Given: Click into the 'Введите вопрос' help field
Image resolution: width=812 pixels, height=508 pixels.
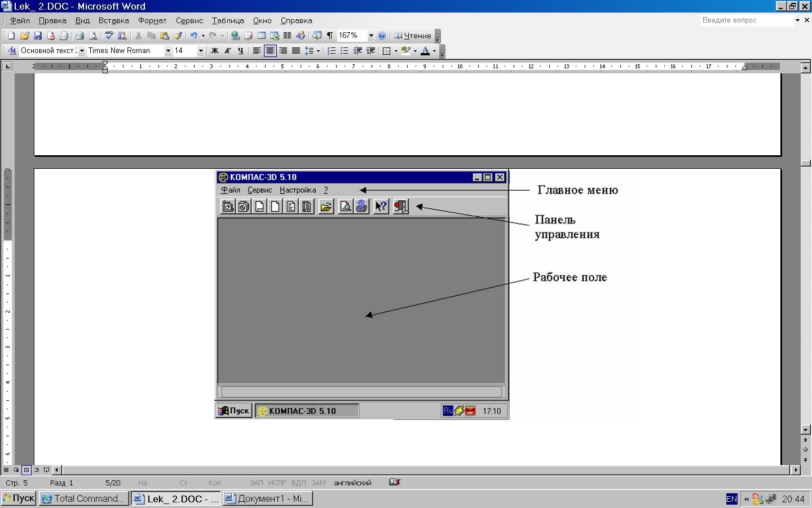Looking at the screenshot, I should coord(747,20).
